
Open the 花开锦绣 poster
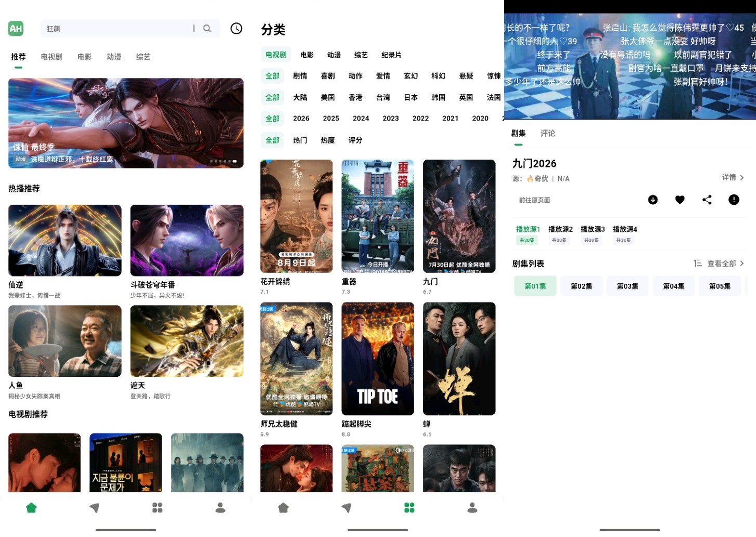coord(297,216)
